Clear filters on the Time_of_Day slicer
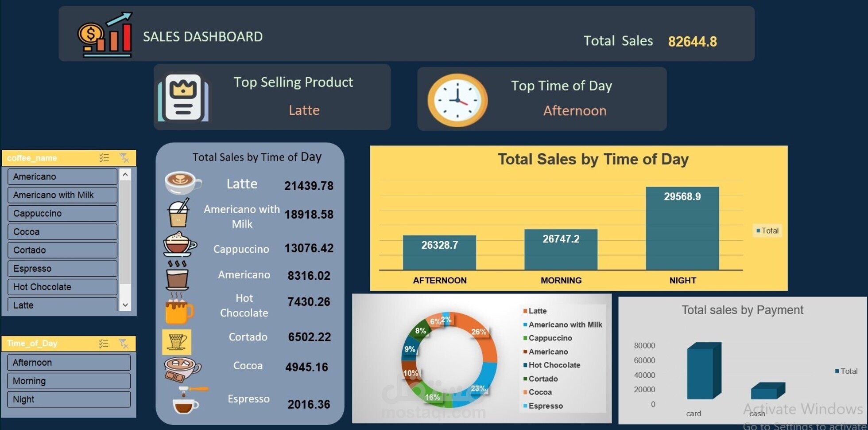The height and width of the screenshot is (430, 868). click(124, 343)
